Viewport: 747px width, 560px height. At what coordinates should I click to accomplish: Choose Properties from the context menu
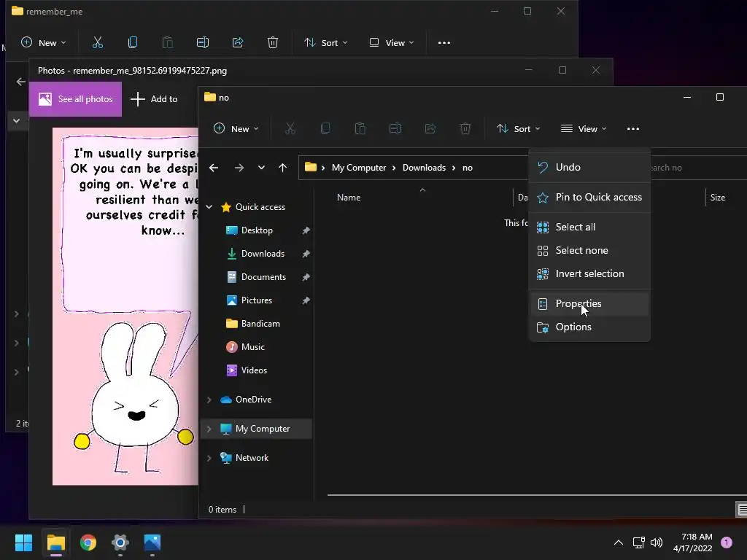click(x=578, y=304)
